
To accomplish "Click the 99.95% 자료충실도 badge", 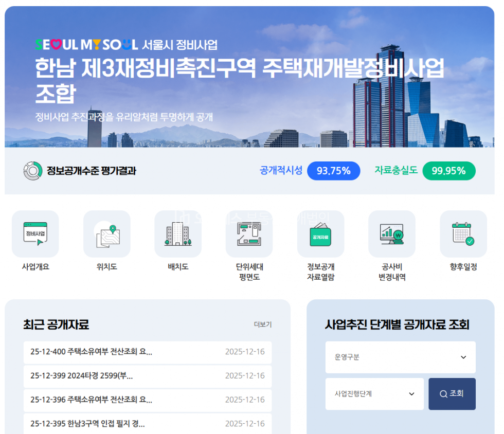I will (448, 171).
